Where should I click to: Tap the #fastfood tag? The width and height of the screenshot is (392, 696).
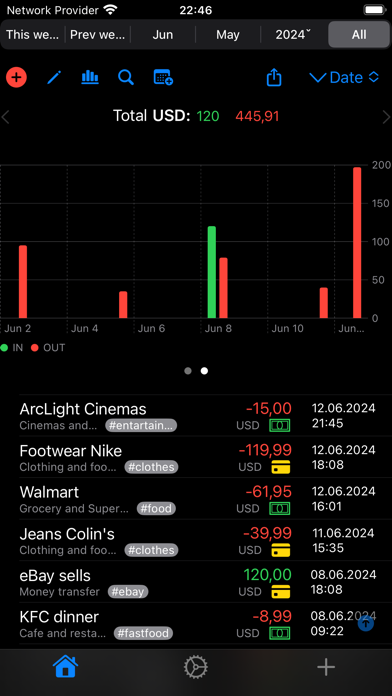(x=143, y=633)
